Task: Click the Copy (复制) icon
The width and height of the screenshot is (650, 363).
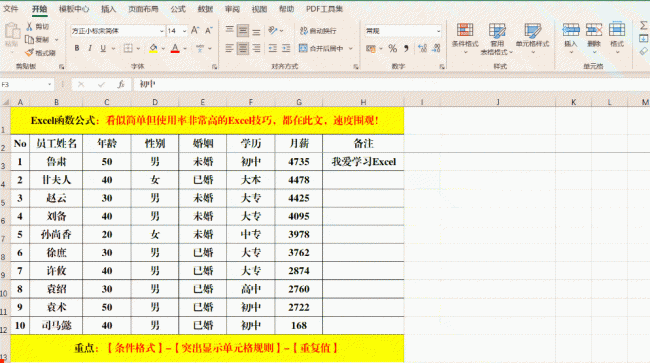Action: tap(29, 39)
